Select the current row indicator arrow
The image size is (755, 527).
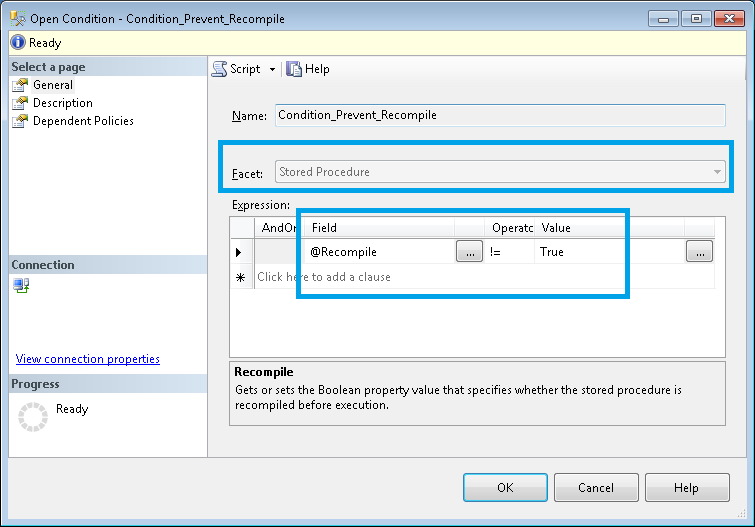240,252
